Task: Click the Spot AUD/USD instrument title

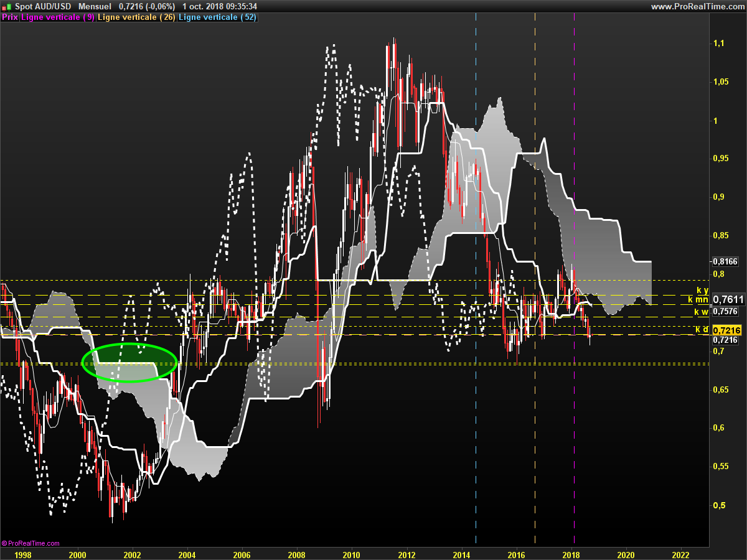Action: coord(42,6)
